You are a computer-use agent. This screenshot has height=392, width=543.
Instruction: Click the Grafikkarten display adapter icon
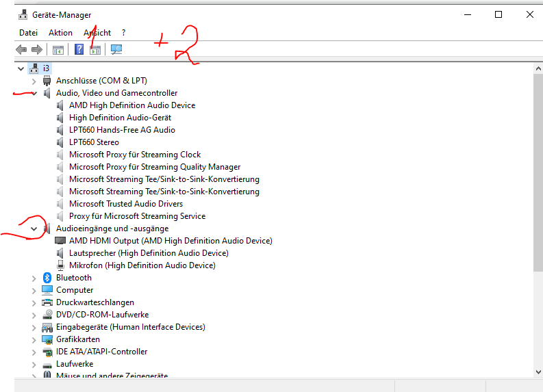point(47,339)
